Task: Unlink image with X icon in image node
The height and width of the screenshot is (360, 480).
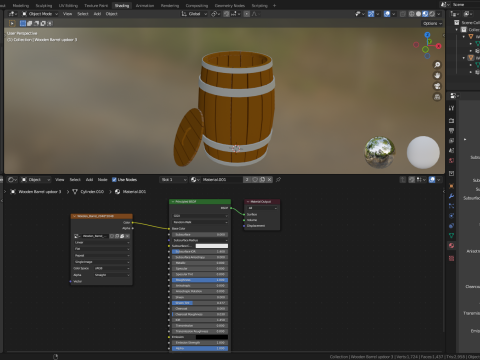Action: 127,236
